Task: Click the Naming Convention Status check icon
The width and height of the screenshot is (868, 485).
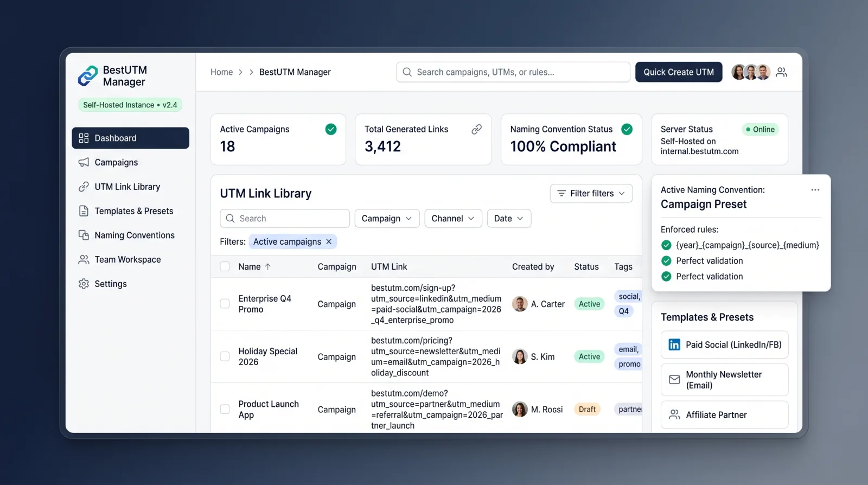Action: pyautogui.click(x=627, y=129)
